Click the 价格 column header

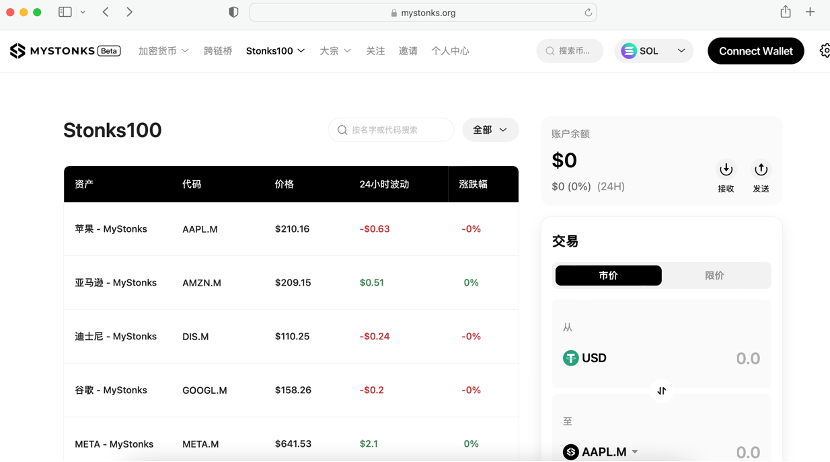[284, 184]
